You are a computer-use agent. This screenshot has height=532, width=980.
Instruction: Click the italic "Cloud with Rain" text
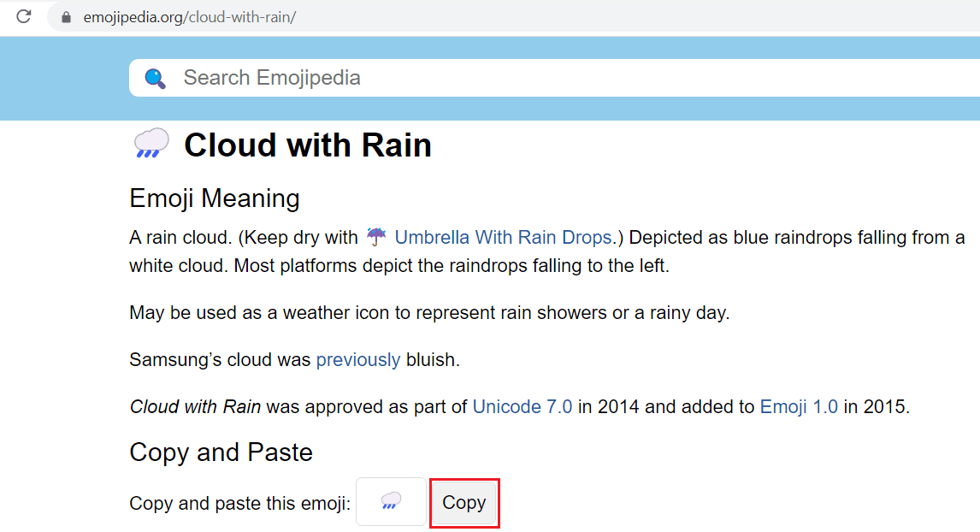tap(195, 406)
